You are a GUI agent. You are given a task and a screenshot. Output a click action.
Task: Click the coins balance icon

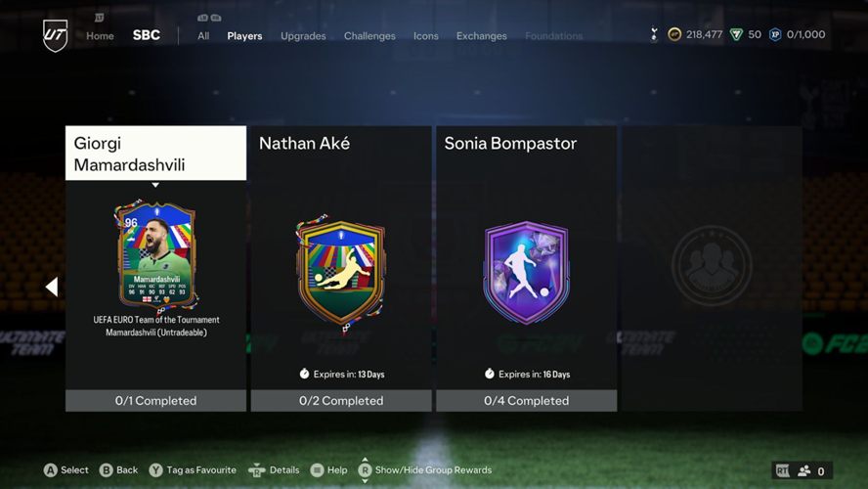pyautogui.click(x=674, y=34)
